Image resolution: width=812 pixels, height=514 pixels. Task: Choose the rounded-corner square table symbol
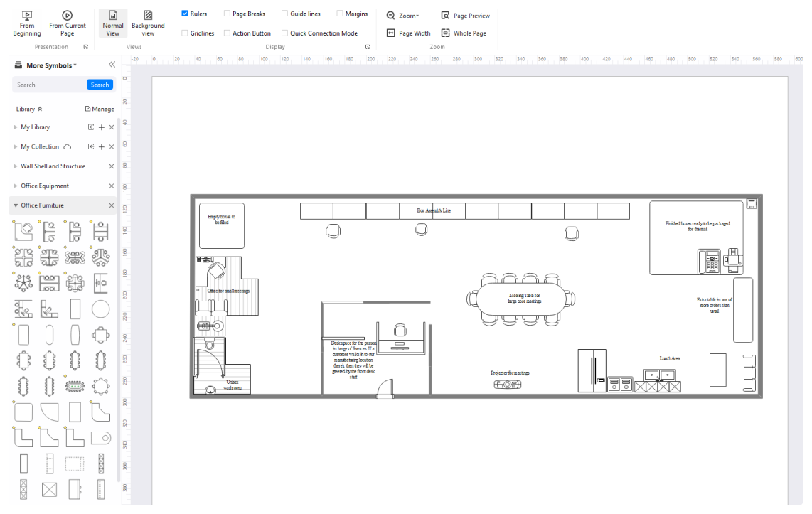click(x=23, y=412)
